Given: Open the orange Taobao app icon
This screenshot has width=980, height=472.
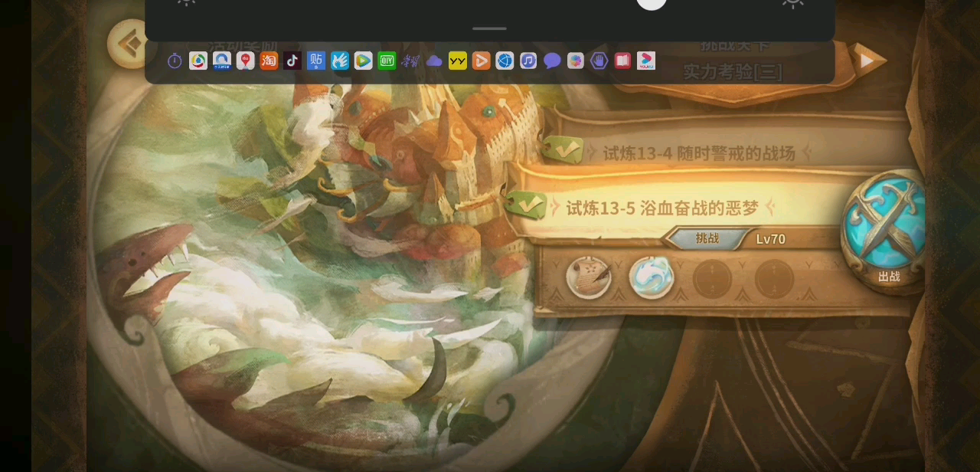Looking at the screenshot, I should (269, 61).
